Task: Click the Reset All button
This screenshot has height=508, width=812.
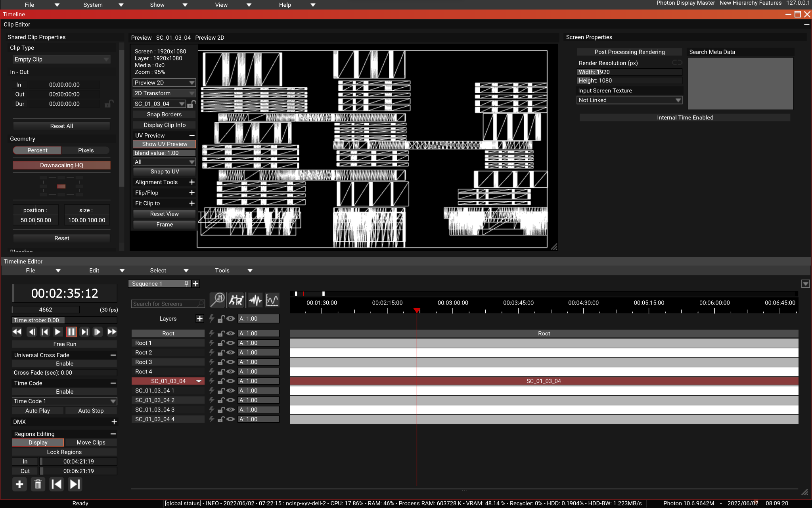Action: pyautogui.click(x=61, y=126)
